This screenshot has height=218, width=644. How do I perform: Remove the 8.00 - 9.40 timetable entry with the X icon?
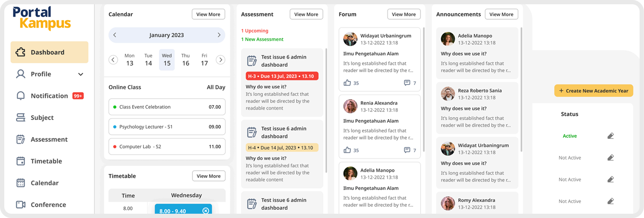tap(205, 211)
